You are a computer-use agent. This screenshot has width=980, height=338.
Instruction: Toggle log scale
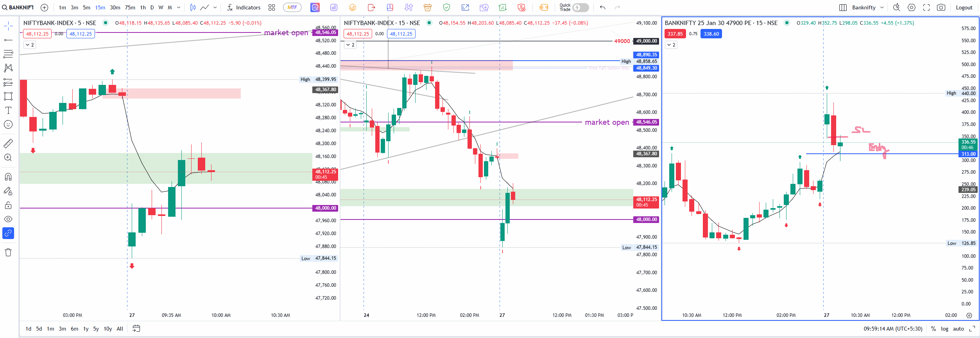click(x=944, y=329)
